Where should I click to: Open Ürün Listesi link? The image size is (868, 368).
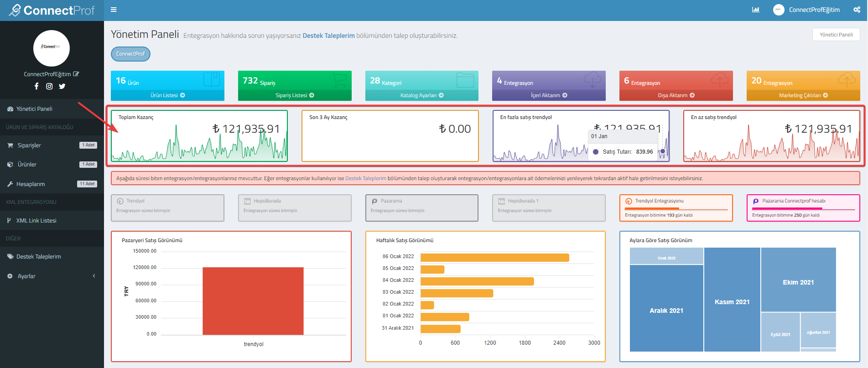[167, 95]
